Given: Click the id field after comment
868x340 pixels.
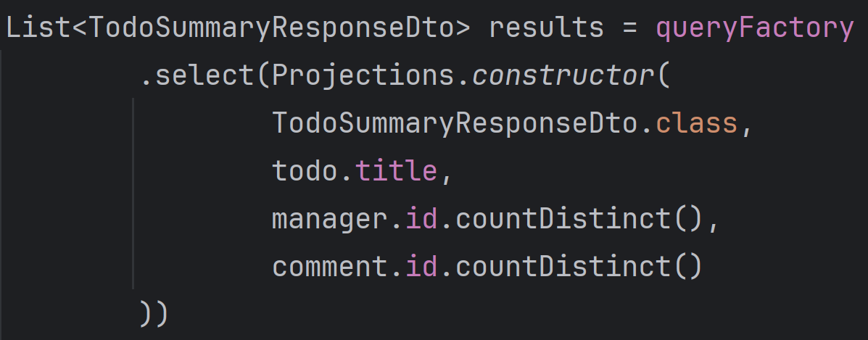Looking at the screenshot, I should click(x=421, y=266).
